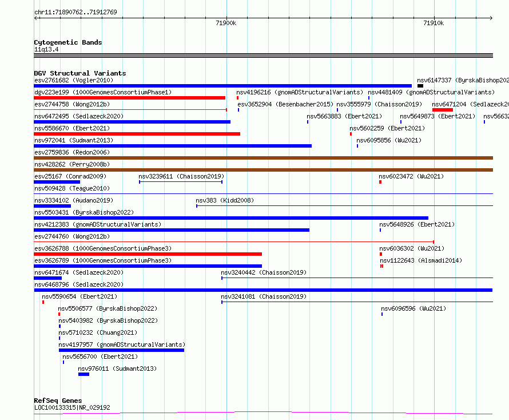Open LOC100133315|NR_029192 gene label
This screenshot has width=509, height=420.
coord(72,407)
